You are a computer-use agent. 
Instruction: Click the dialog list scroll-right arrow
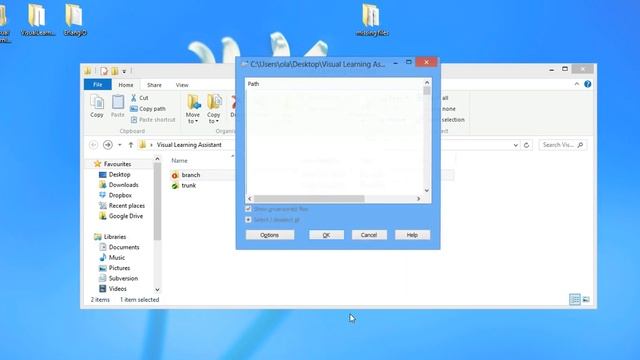coord(418,199)
